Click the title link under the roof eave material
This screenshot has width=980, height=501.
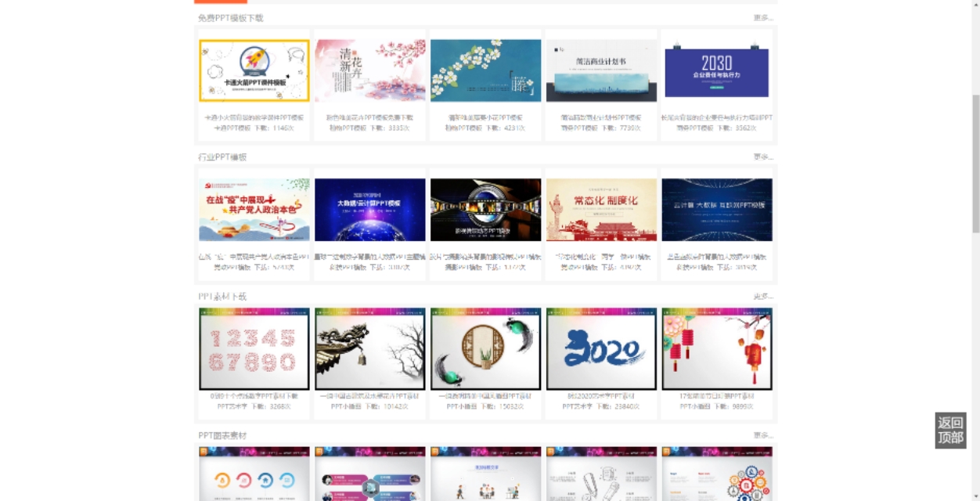click(370, 396)
